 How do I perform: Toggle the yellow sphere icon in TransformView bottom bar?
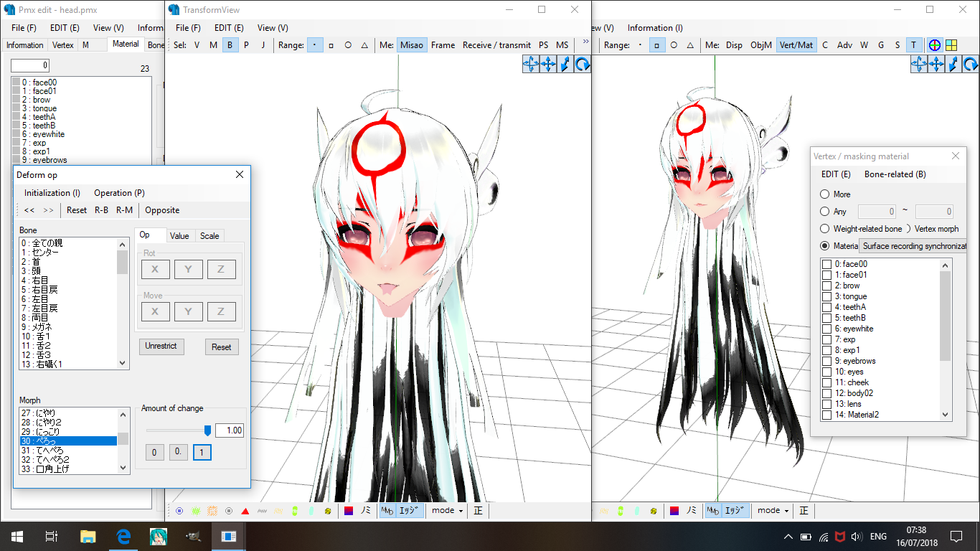pyautogui.click(x=328, y=511)
